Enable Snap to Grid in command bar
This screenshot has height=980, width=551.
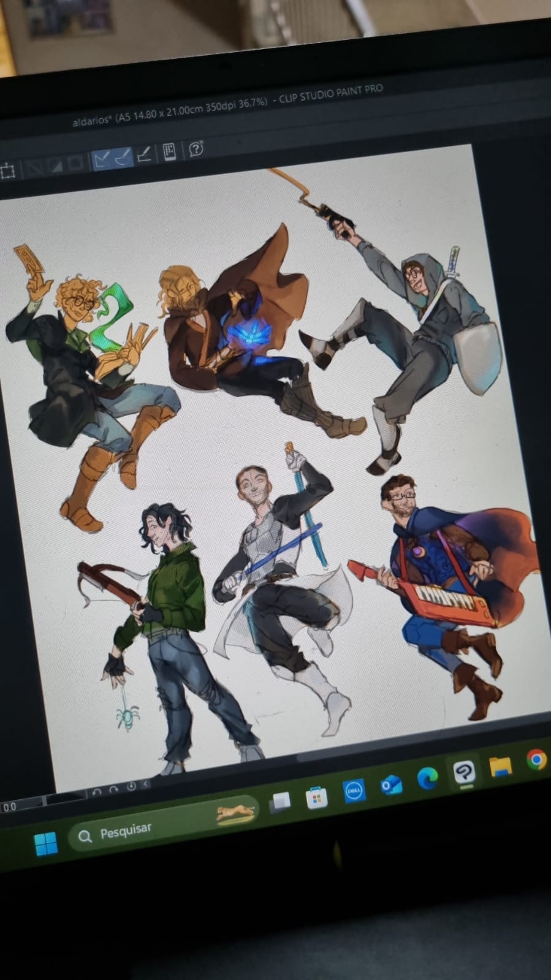pyautogui.click(x=145, y=154)
